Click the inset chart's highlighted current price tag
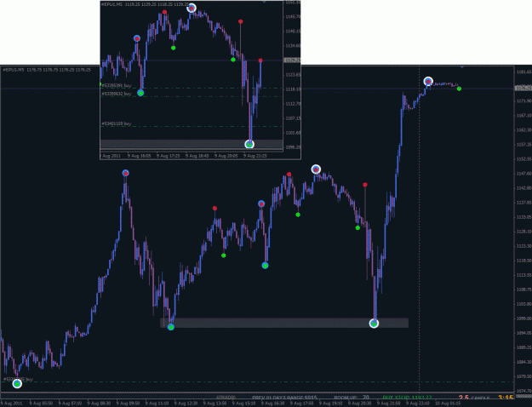This screenshot has height=407, width=532. 292,60
